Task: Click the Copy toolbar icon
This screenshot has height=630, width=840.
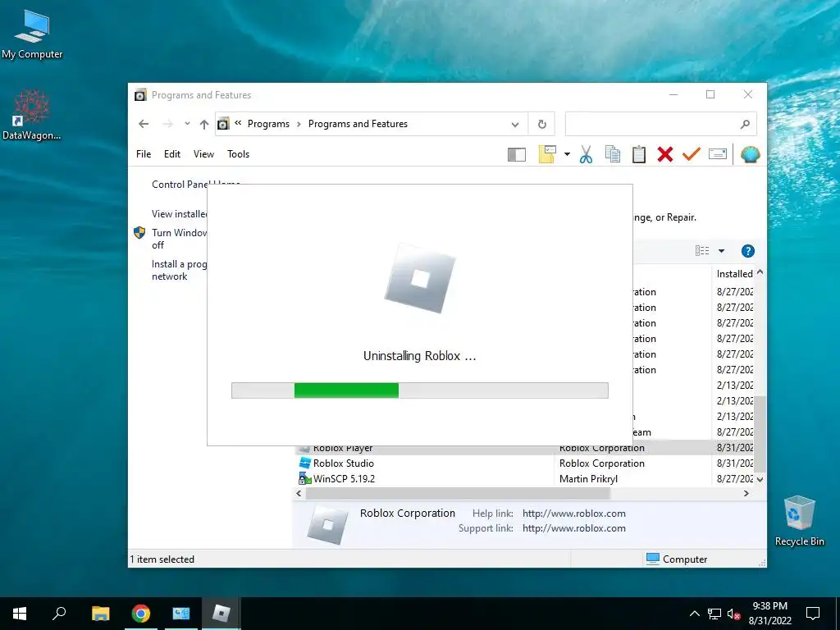Action: coord(612,154)
